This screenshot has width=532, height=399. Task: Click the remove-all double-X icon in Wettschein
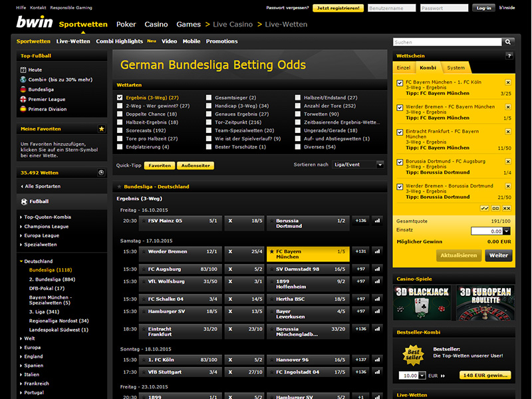click(507, 208)
